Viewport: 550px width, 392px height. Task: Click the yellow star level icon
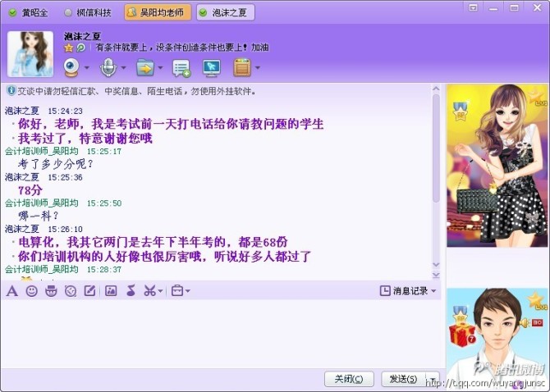click(x=69, y=48)
